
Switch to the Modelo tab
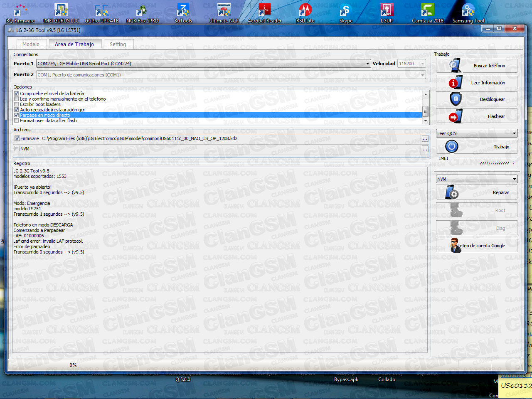point(31,44)
